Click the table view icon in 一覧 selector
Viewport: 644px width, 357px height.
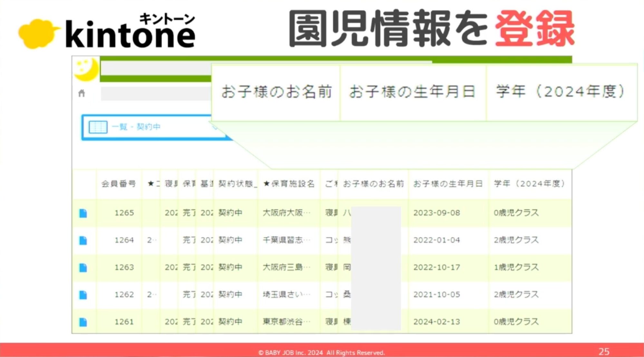[x=98, y=127]
